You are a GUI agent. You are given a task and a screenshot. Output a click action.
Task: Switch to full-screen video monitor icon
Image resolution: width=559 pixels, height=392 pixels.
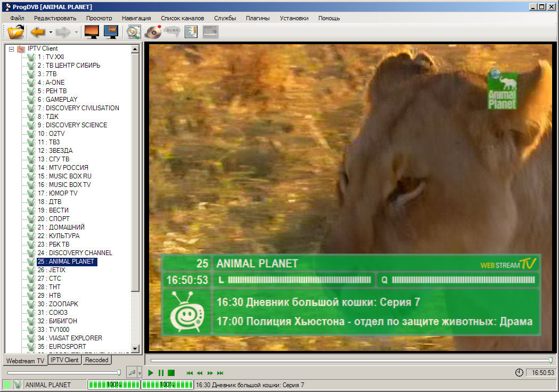(x=92, y=32)
